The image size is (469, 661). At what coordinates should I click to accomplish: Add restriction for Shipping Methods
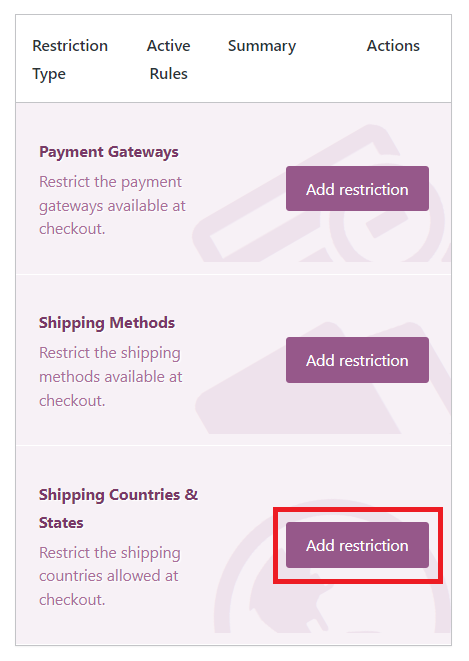pos(357,360)
